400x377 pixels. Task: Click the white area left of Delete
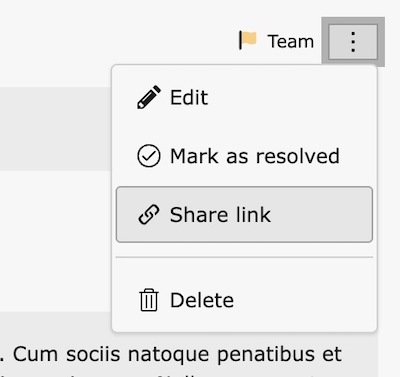coord(56,242)
